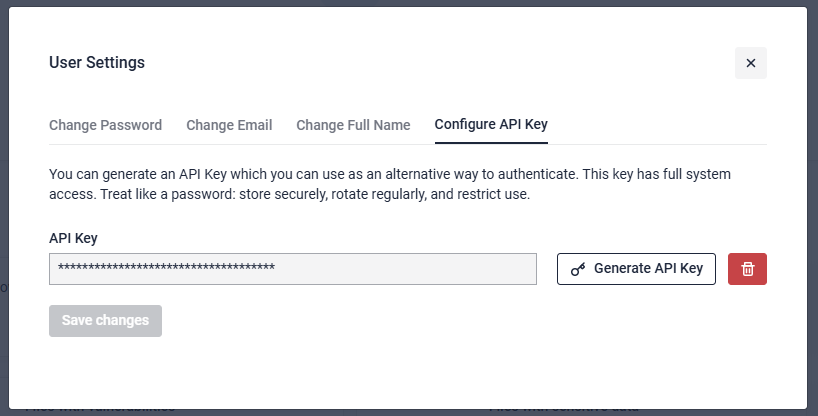Click the 'Generate API Key' text label
Viewport: 818px width, 416px height.
(x=648, y=269)
